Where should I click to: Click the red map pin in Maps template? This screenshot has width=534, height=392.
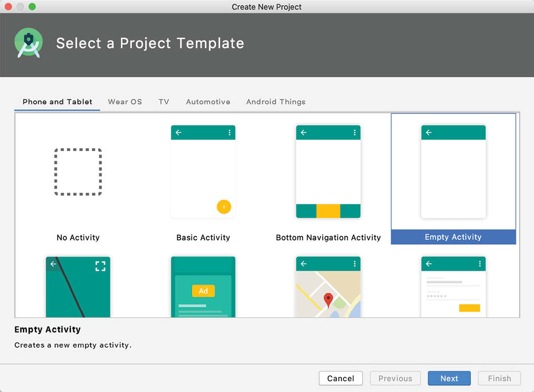(x=328, y=299)
